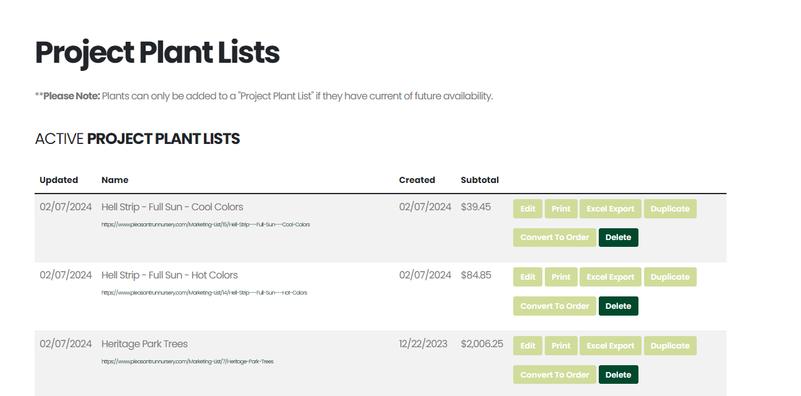Edit the Hell Strip Hot Colors list
Image resolution: width=801 pixels, height=396 pixels.
point(528,277)
